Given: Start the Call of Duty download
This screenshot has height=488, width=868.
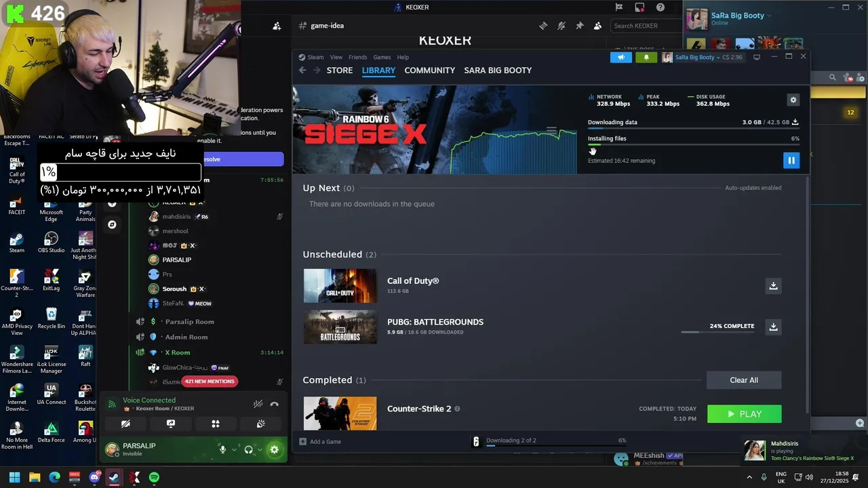Looking at the screenshot, I should coord(773,285).
